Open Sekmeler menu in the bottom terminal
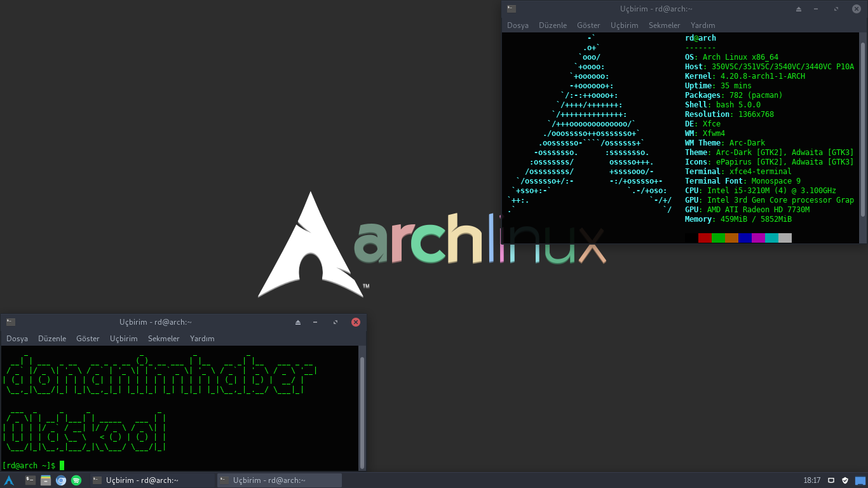Viewport: 868px width, 488px height. tap(163, 339)
